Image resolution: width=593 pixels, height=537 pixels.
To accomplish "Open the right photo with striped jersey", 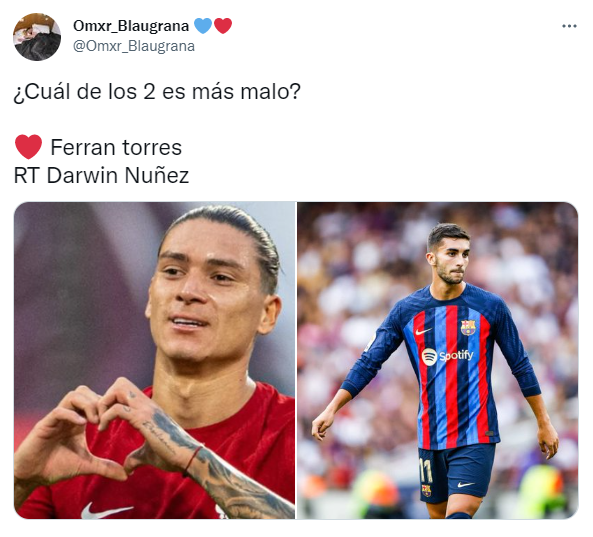I will [x=438, y=360].
